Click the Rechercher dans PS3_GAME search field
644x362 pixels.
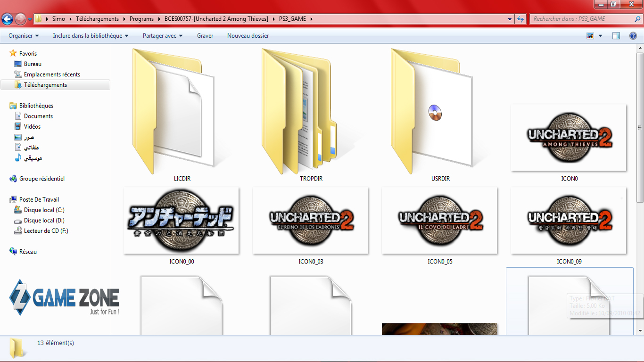point(582,19)
